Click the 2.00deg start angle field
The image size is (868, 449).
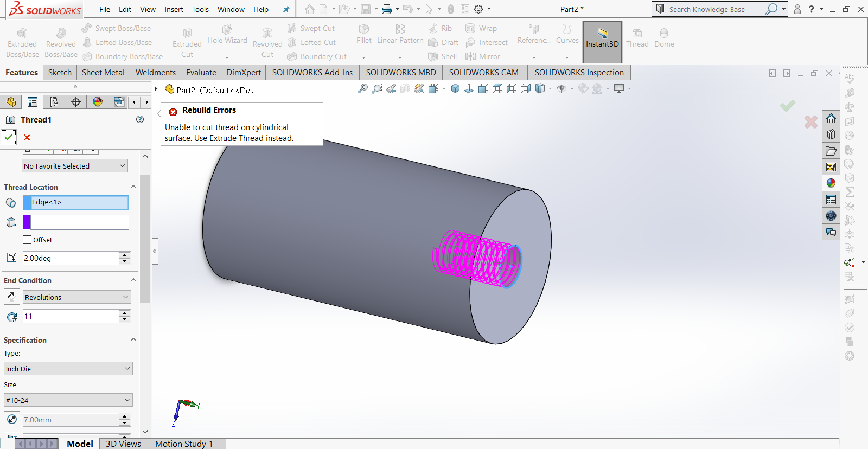(71, 258)
